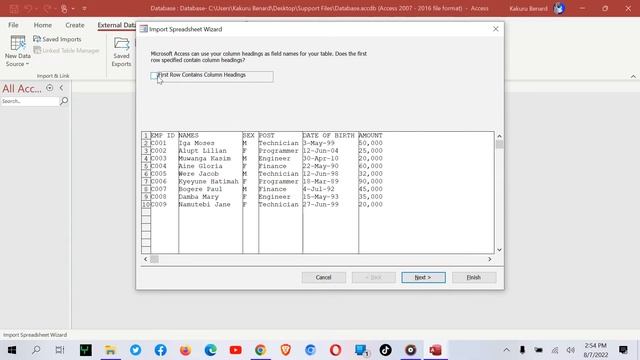The height and width of the screenshot is (360, 640).
Task: Open File Explorer from taskbar
Action: coord(110,350)
